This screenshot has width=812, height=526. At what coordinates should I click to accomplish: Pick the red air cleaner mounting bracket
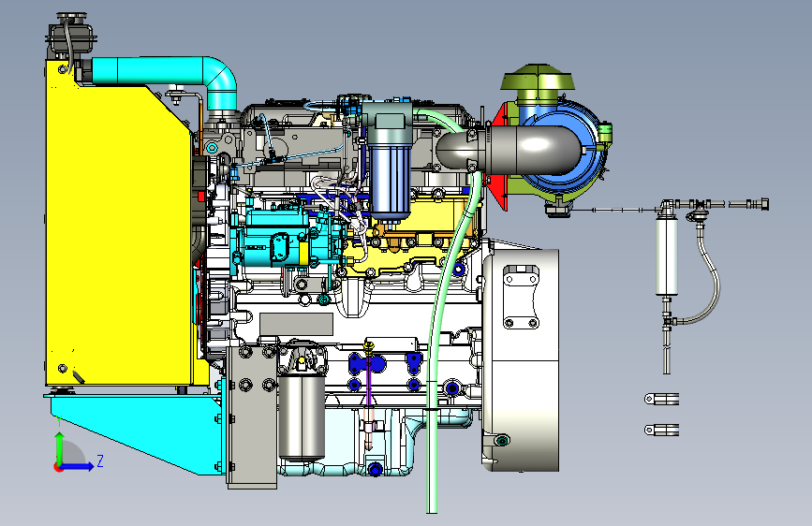coord(501,155)
